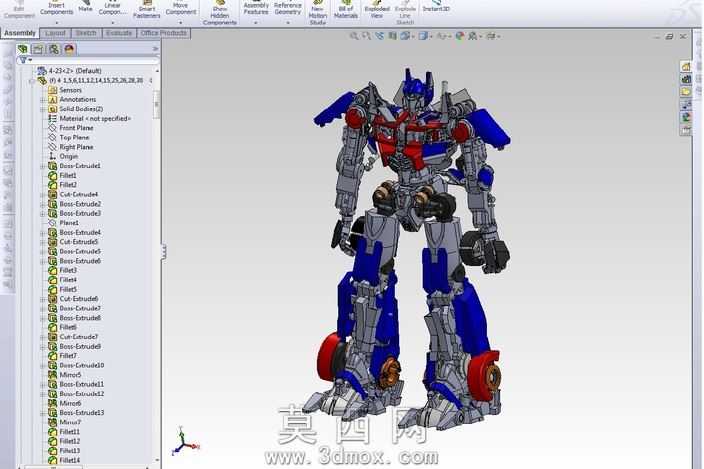Click the panel splitter collapse handle
The height and width of the screenshot is (469, 704).
point(164,252)
